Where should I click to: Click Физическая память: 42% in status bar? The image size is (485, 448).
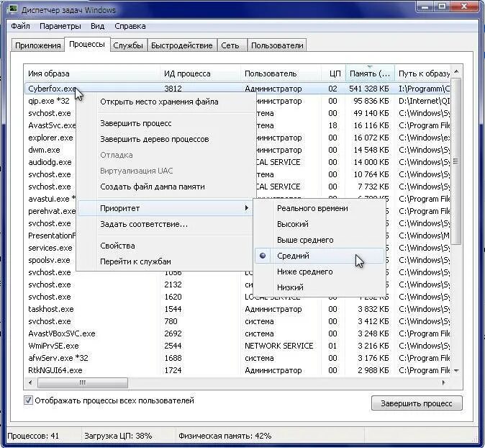tap(225, 436)
